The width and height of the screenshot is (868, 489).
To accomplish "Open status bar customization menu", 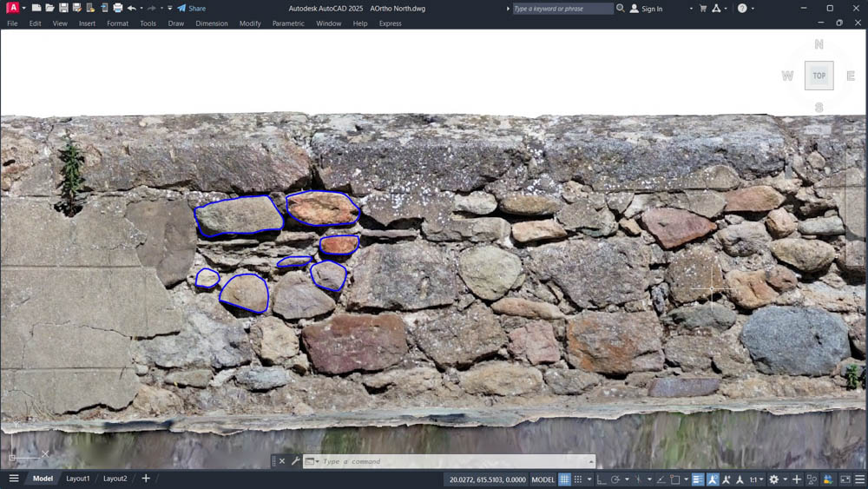I will (x=859, y=479).
